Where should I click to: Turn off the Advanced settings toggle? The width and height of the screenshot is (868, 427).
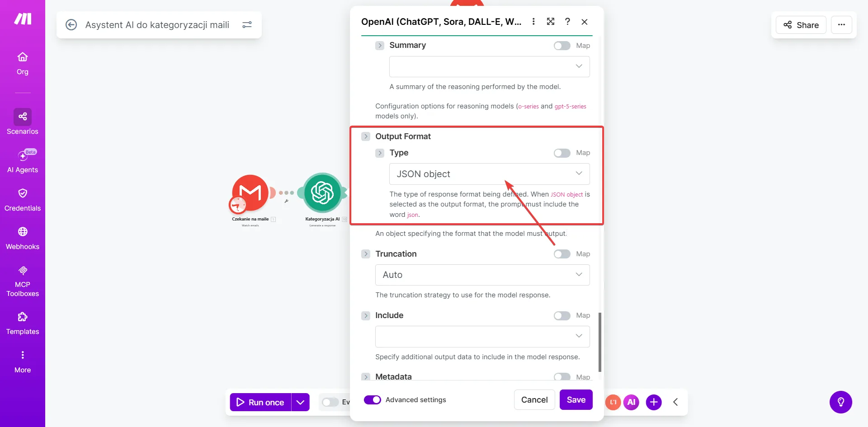pyautogui.click(x=373, y=400)
